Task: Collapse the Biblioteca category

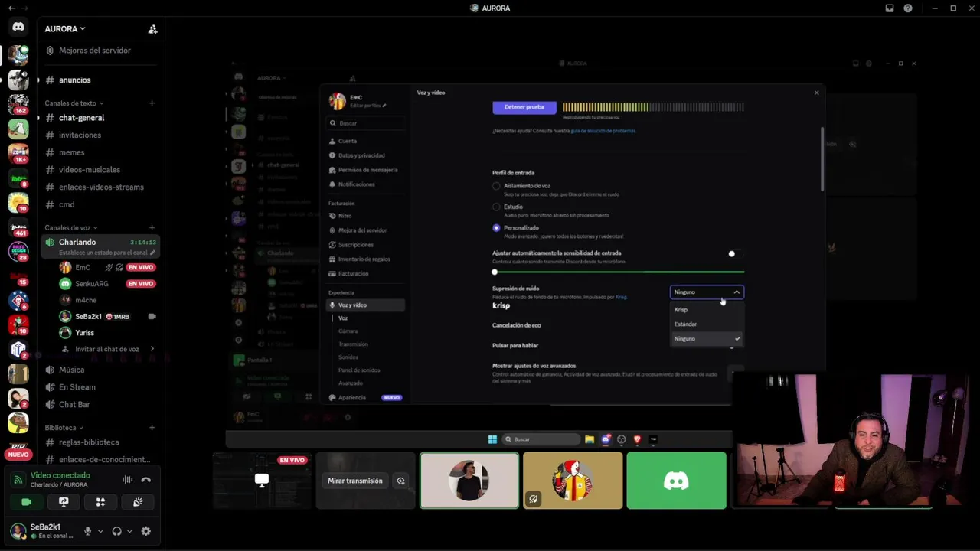Action: (64, 428)
